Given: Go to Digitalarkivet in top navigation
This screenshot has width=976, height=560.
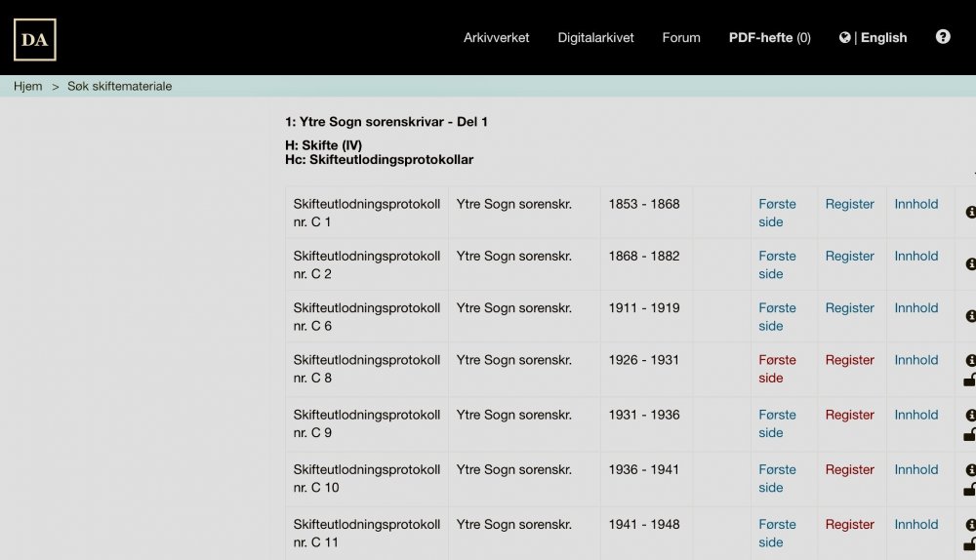Looking at the screenshot, I should click(x=595, y=38).
